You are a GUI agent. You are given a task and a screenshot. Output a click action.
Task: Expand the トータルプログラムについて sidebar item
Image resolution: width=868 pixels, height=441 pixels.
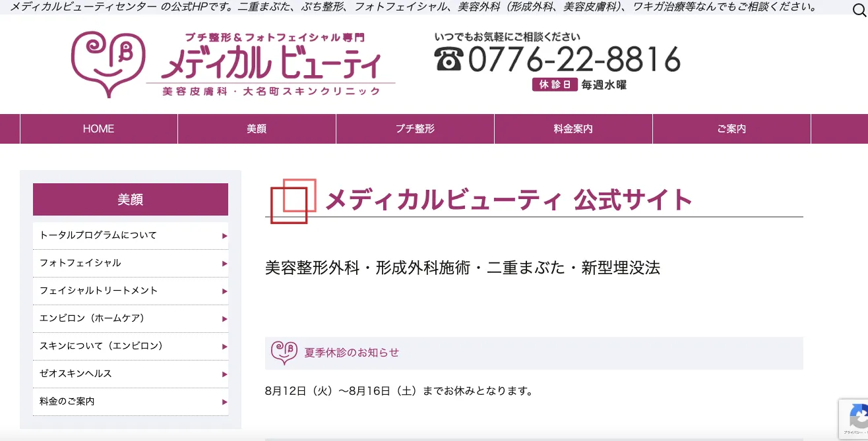pyautogui.click(x=130, y=235)
